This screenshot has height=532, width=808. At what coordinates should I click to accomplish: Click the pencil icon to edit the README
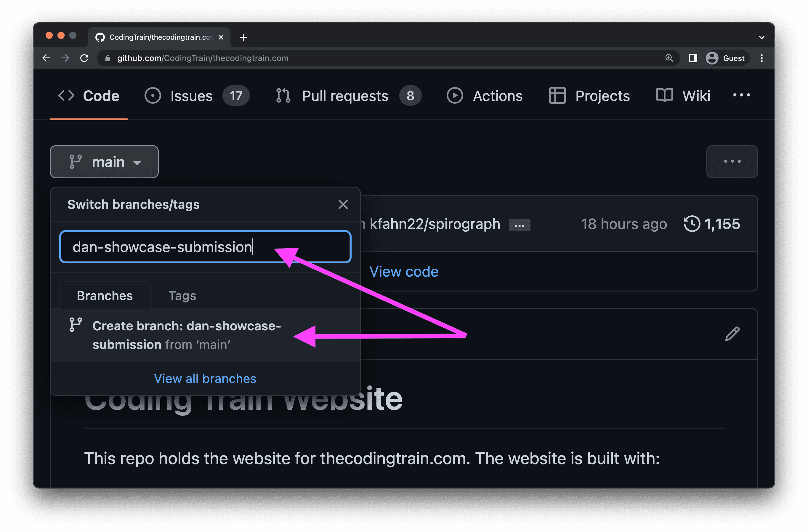(733, 334)
